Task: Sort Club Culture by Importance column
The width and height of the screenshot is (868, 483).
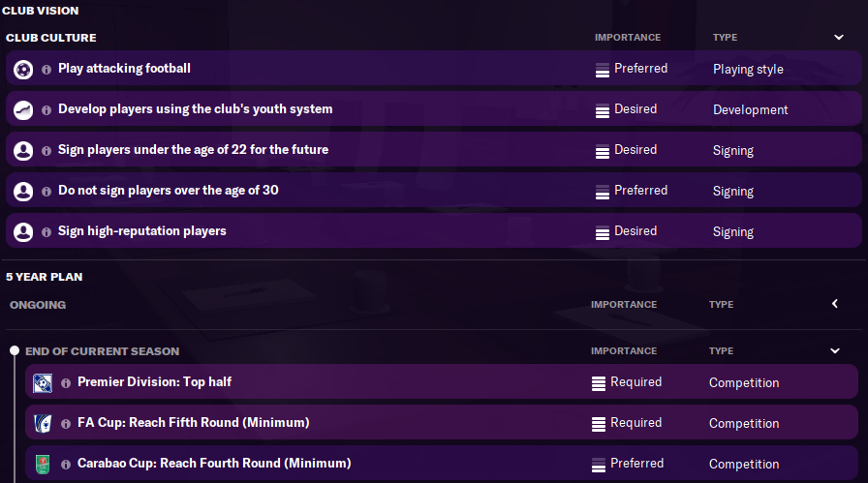Action: pyautogui.click(x=628, y=37)
